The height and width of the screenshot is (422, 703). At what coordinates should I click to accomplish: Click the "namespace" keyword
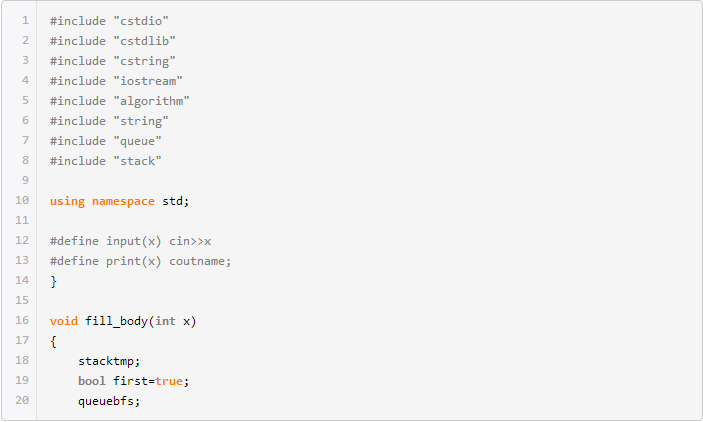pos(123,201)
